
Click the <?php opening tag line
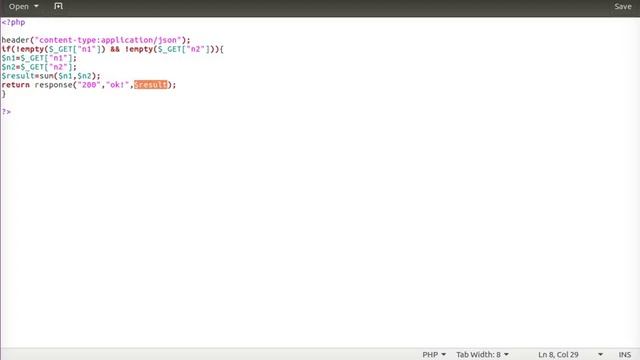point(13,22)
